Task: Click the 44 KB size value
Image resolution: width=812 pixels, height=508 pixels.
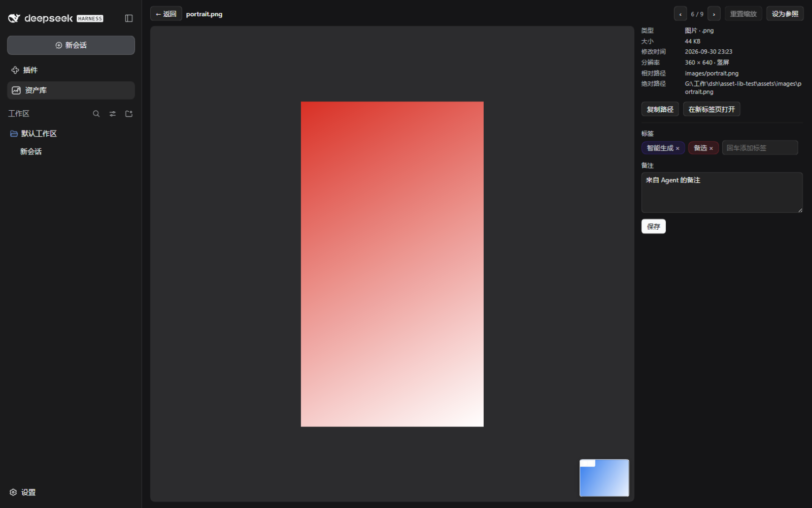Action: coord(692,42)
